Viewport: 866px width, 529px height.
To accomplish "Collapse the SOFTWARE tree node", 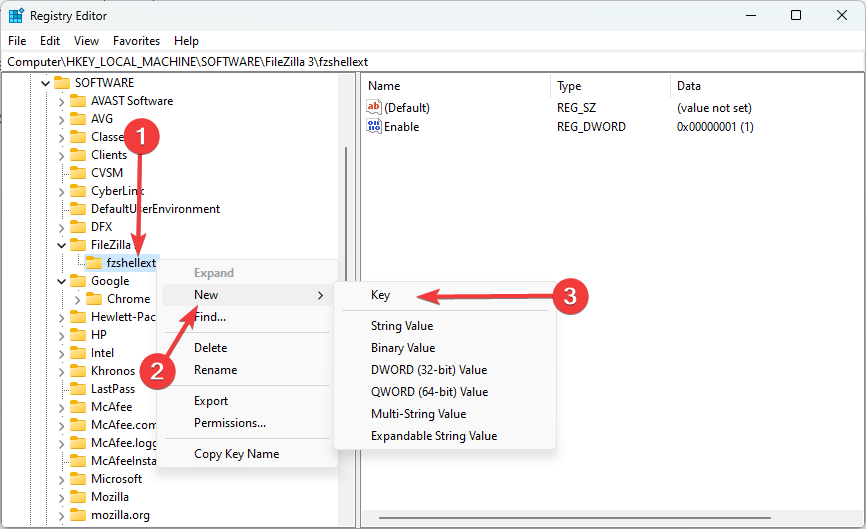I will click(45, 83).
